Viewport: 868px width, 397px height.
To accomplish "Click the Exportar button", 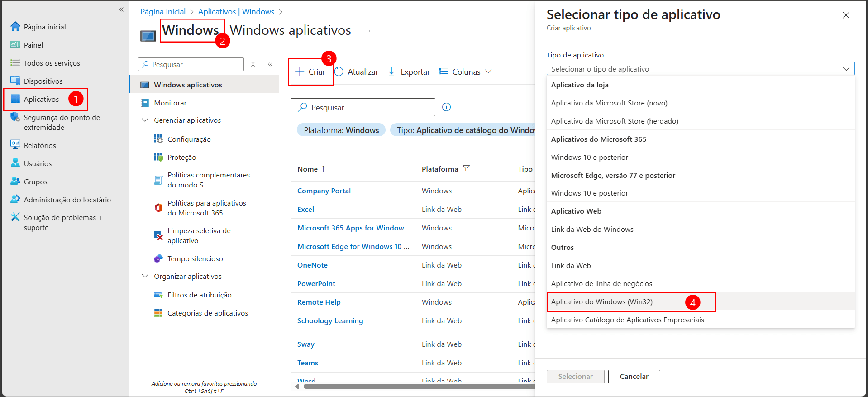I will point(409,72).
